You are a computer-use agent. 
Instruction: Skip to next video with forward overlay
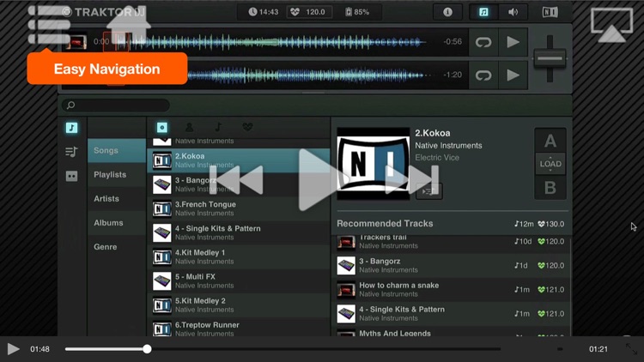412,180
